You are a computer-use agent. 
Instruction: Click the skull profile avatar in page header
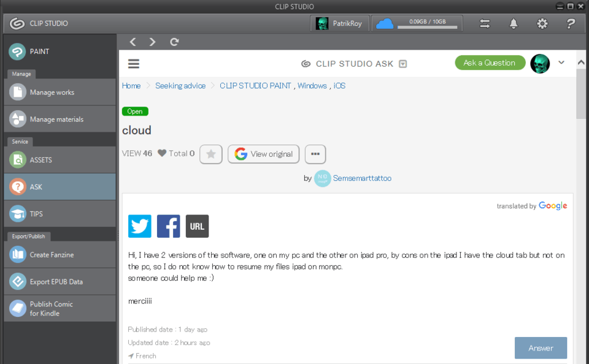pos(540,63)
